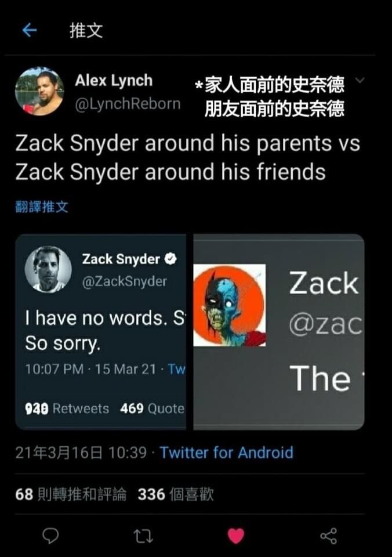Click the Zack Snyder avatar photo
392x557 pixels.
tap(48, 270)
